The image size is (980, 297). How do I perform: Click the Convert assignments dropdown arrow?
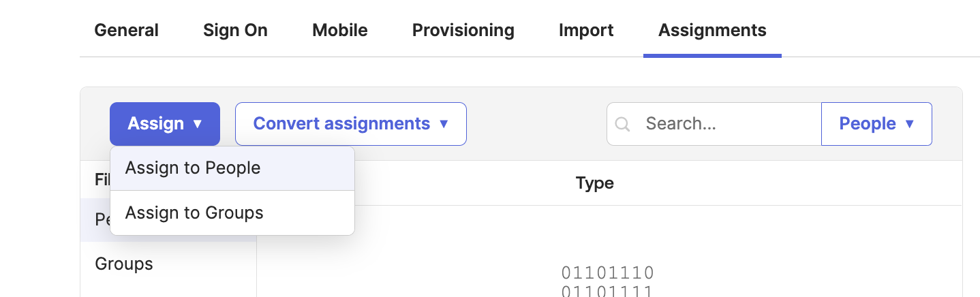point(444,124)
